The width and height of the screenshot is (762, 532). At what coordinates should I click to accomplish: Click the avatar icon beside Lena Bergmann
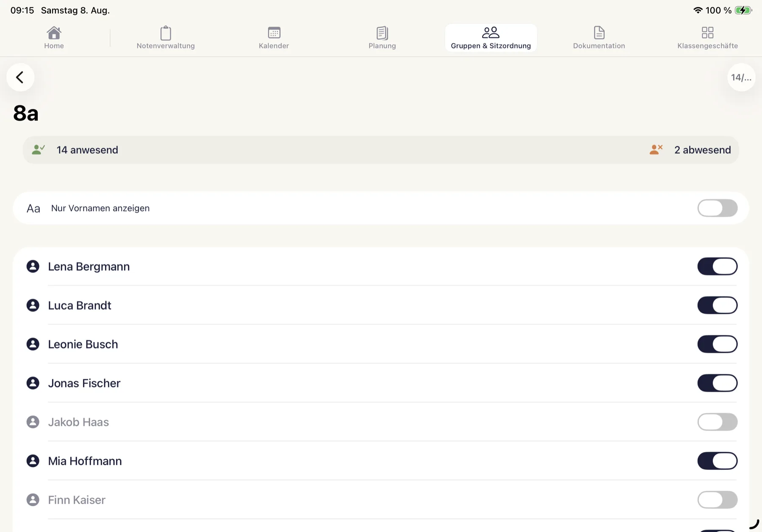[33, 266]
